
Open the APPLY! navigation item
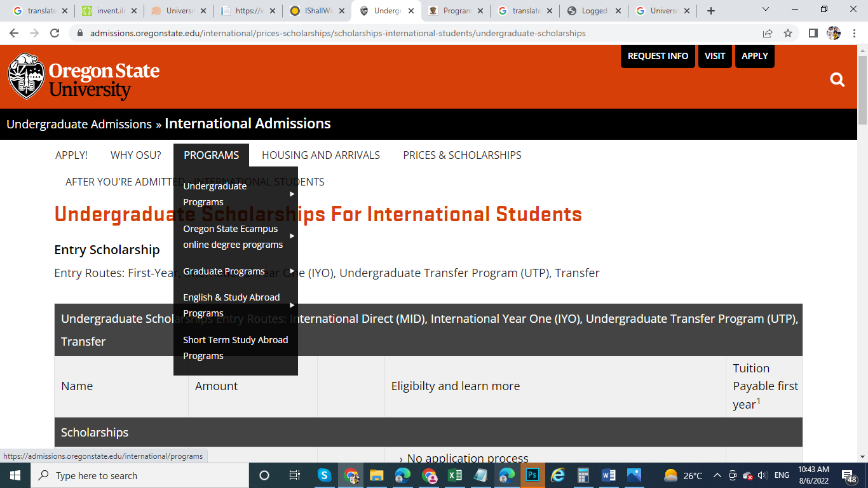click(x=71, y=155)
